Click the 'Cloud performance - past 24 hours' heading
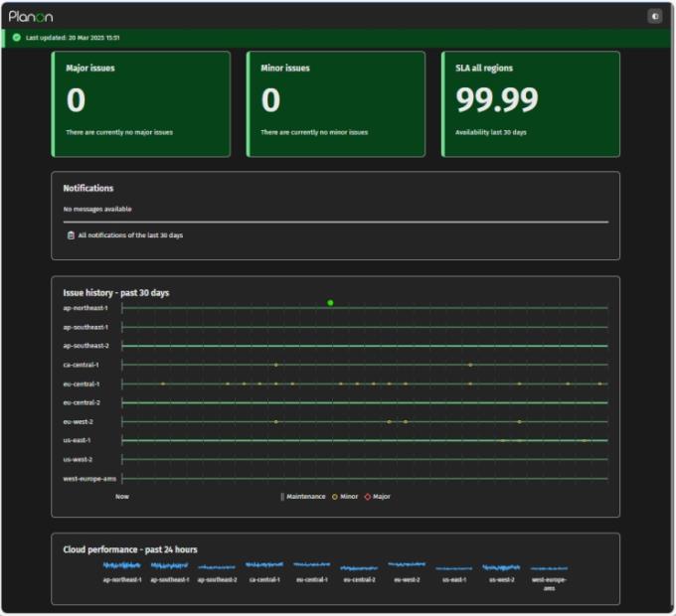The width and height of the screenshot is (676, 616). [130, 549]
